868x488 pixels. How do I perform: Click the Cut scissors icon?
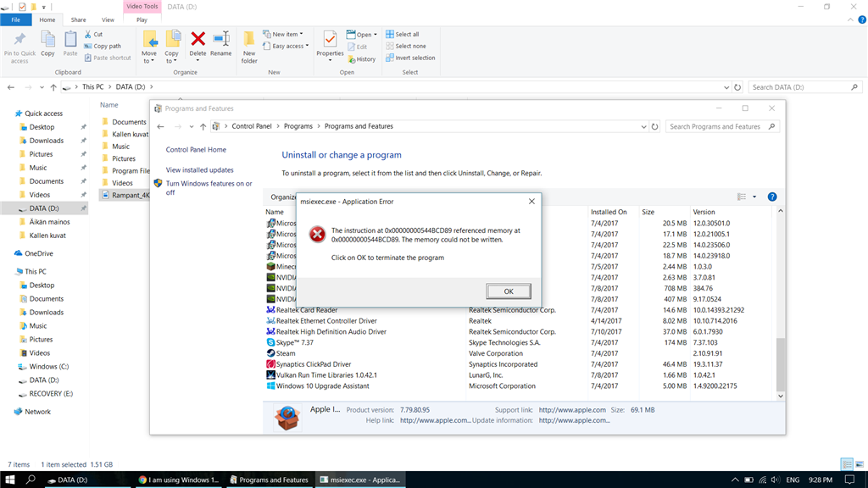tap(87, 34)
